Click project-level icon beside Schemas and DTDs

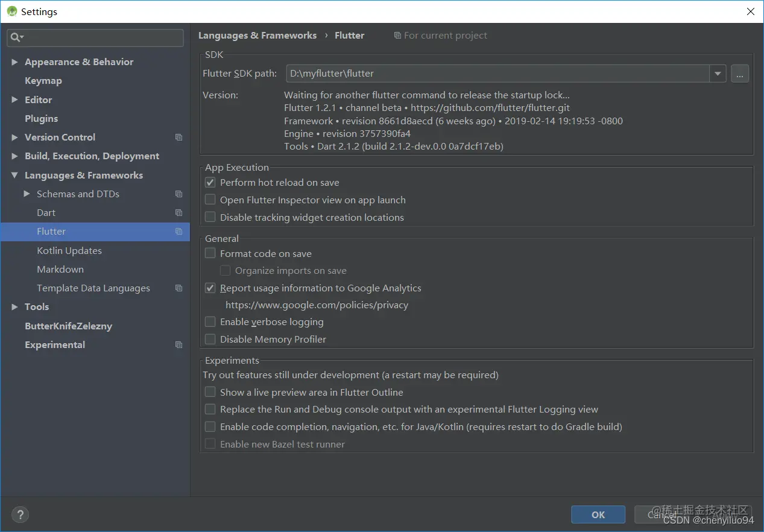[x=178, y=194]
